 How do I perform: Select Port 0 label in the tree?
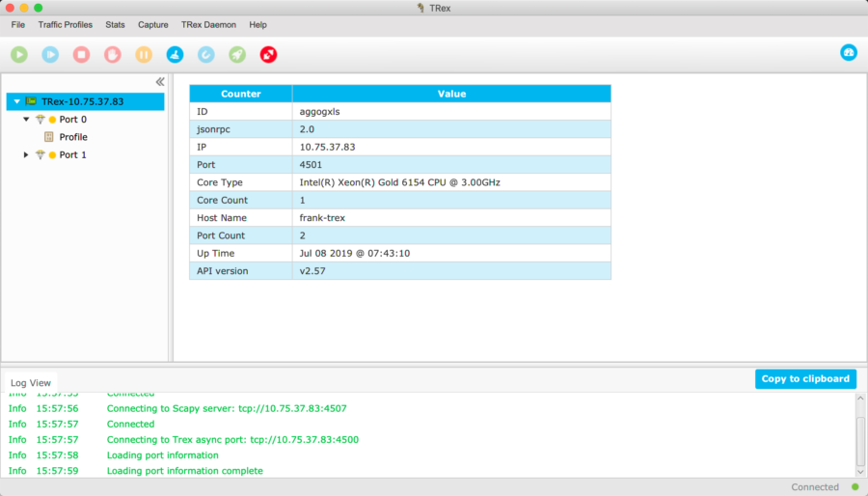[73, 119]
